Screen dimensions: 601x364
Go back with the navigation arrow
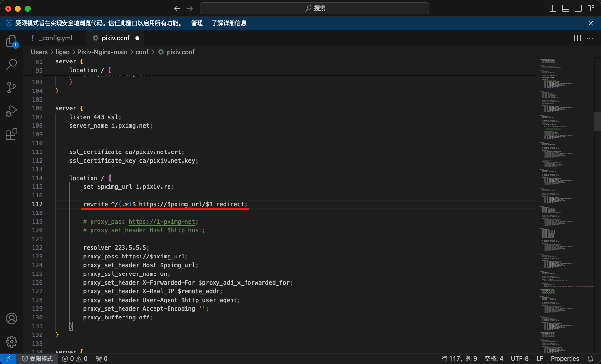(x=177, y=8)
